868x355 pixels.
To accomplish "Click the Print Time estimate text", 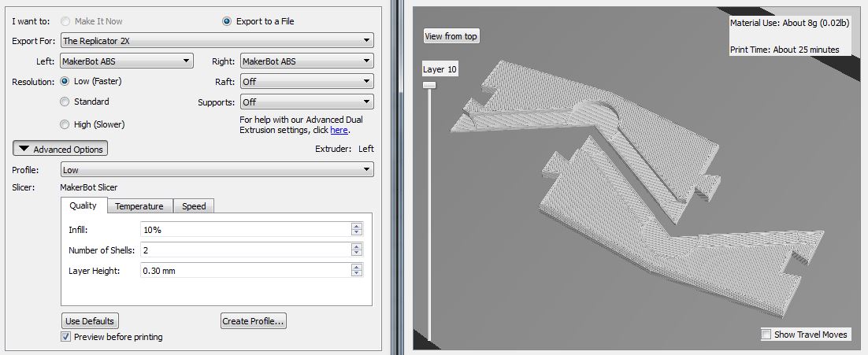I will (x=785, y=50).
